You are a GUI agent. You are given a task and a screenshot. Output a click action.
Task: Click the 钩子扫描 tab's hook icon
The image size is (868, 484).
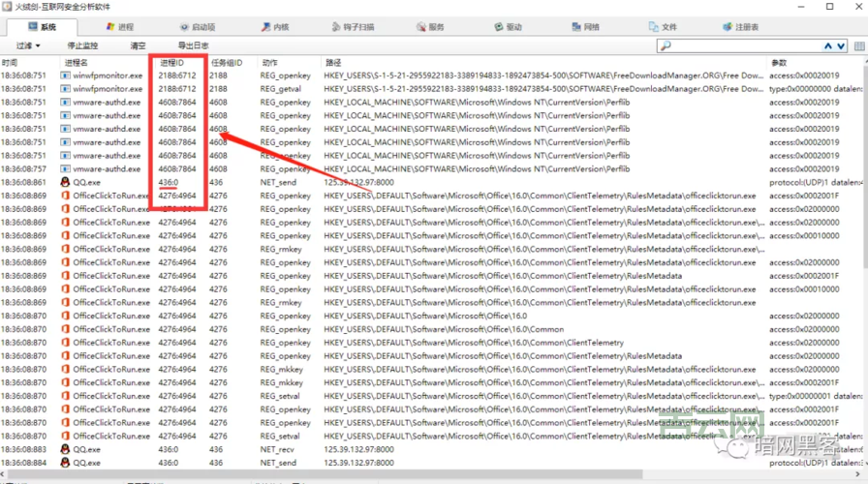coord(336,28)
